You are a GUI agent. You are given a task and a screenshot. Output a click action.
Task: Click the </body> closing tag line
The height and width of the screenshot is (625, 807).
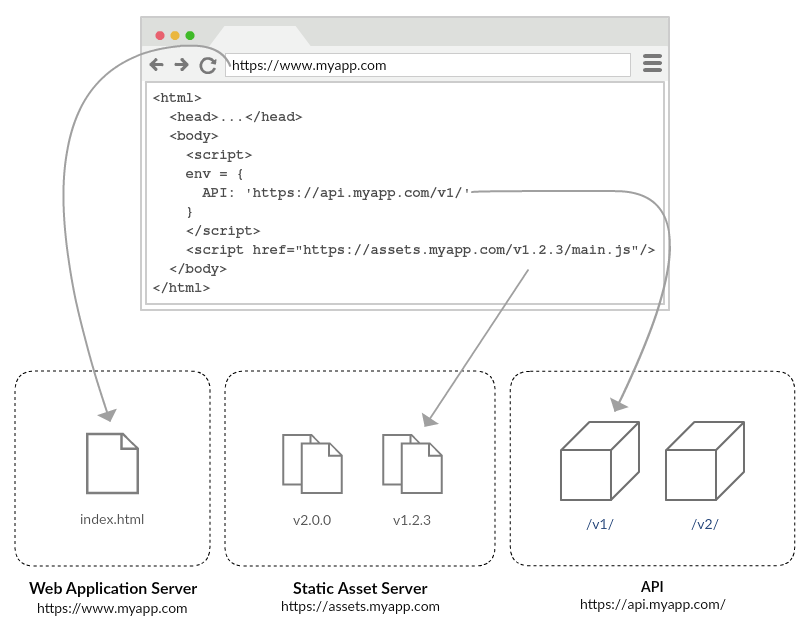(198, 269)
